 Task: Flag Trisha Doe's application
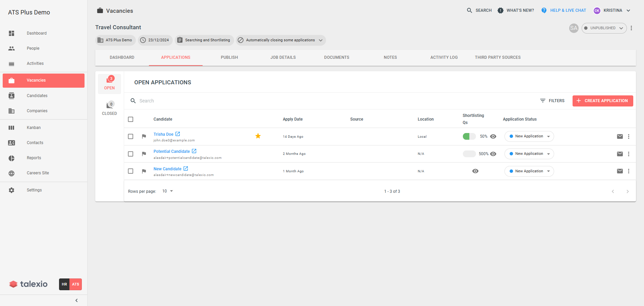[x=144, y=136]
